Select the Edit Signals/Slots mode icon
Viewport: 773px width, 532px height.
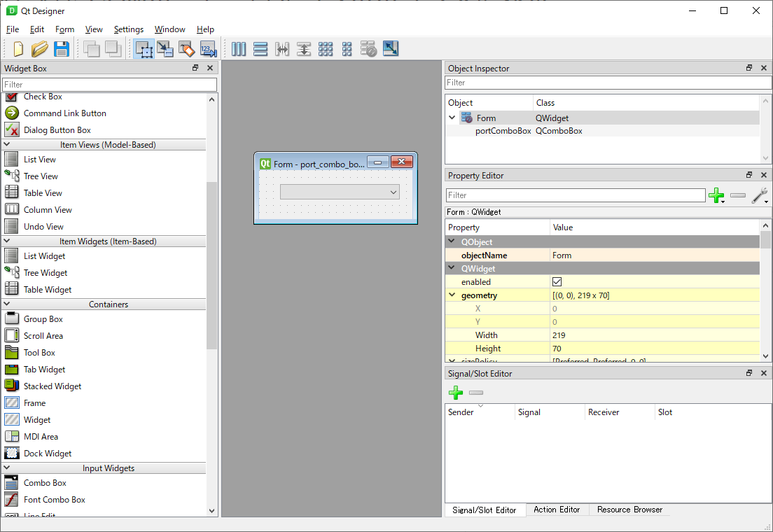coord(165,49)
